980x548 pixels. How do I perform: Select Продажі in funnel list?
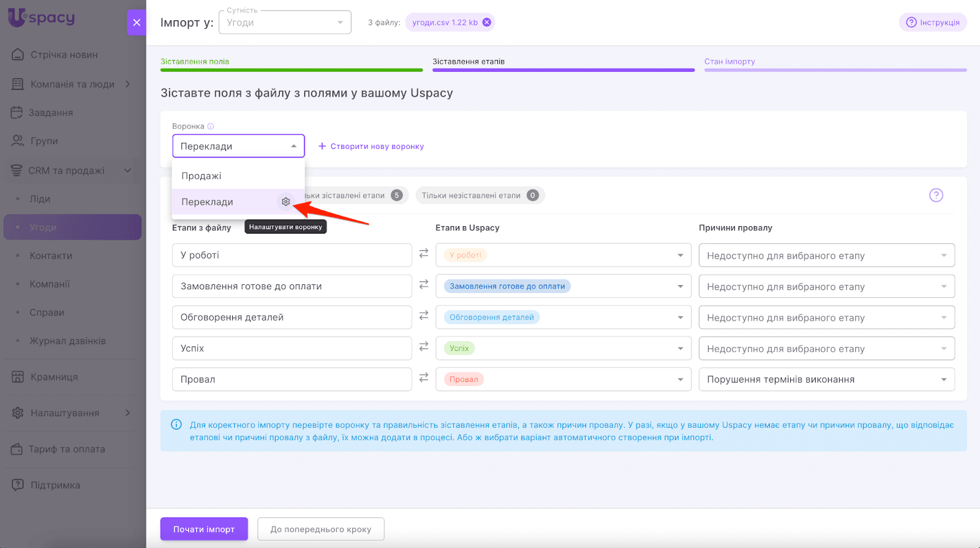pos(202,176)
